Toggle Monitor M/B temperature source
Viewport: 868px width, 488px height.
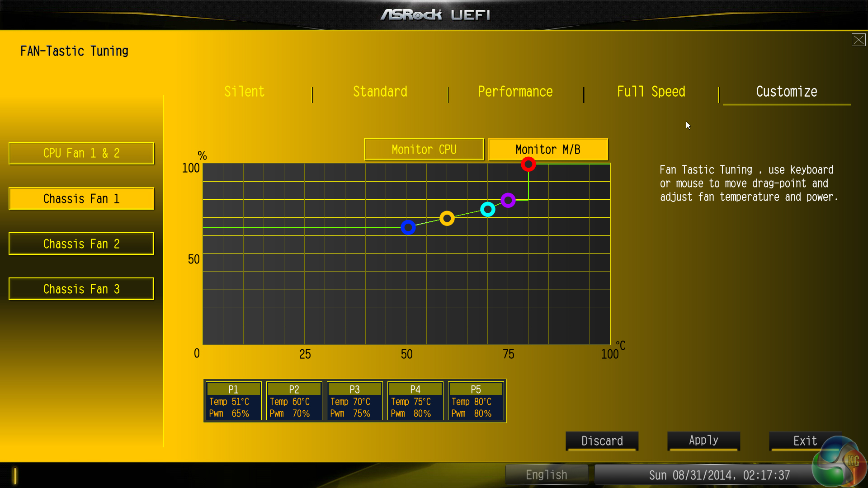pyautogui.click(x=547, y=150)
